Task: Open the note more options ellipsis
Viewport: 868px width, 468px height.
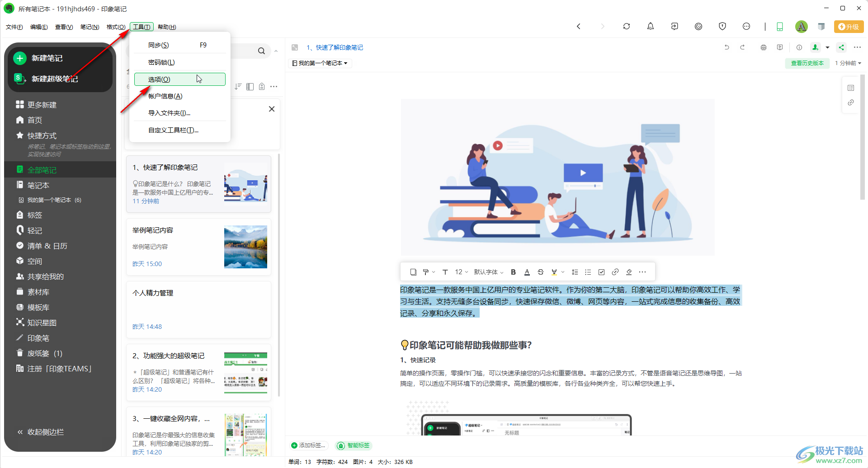Action: pos(857,47)
